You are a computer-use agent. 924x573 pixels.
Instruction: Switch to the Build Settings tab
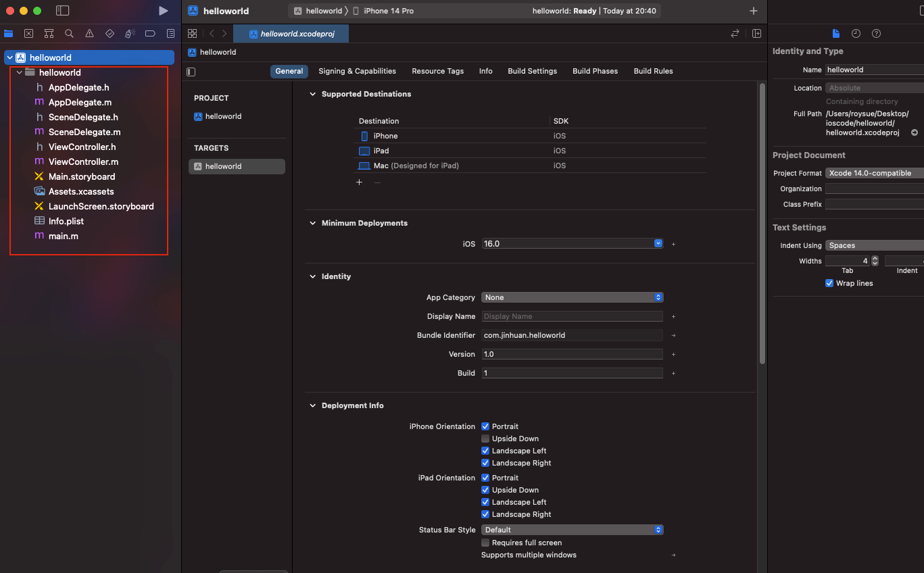[x=532, y=71]
